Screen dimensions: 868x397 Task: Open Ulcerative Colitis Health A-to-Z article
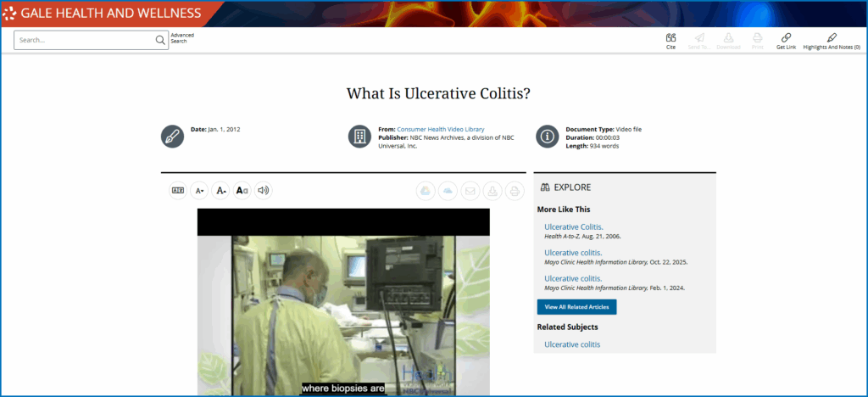574,227
